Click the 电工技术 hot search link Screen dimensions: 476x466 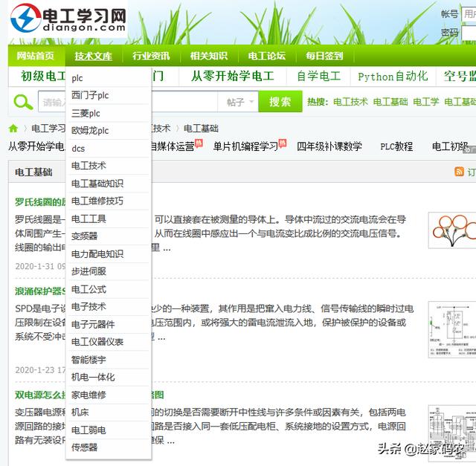coord(350,102)
